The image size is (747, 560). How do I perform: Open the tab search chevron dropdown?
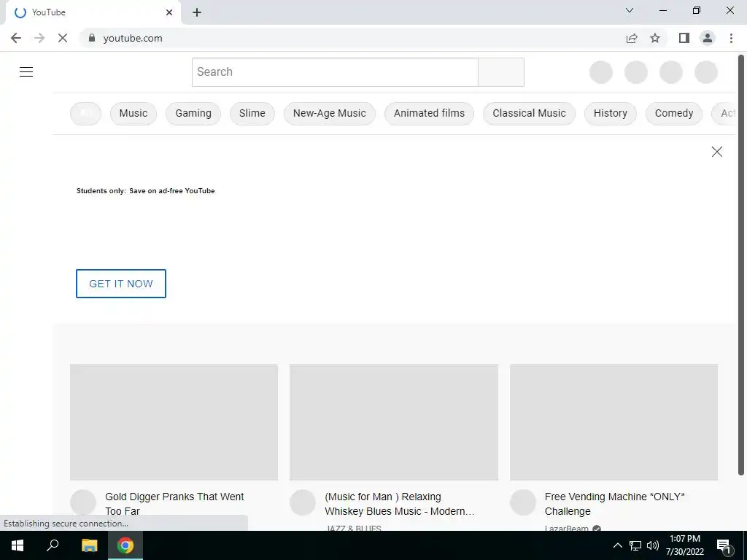[x=630, y=10]
